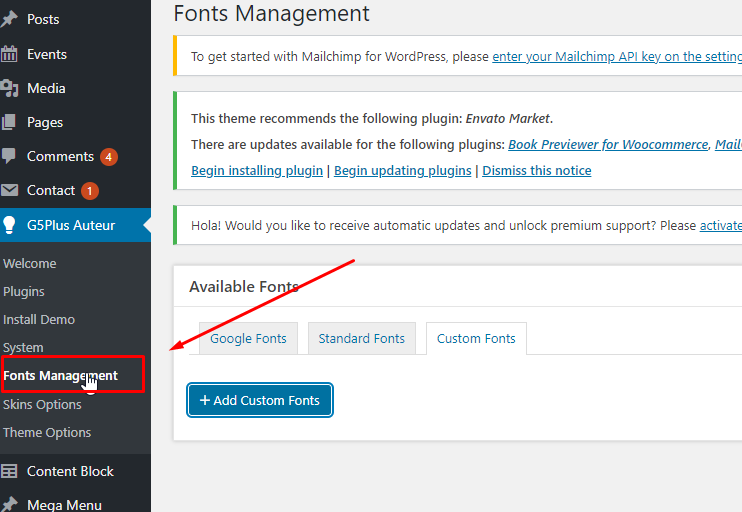Click the Content Block table icon
The height and width of the screenshot is (512, 742).
click(10, 471)
